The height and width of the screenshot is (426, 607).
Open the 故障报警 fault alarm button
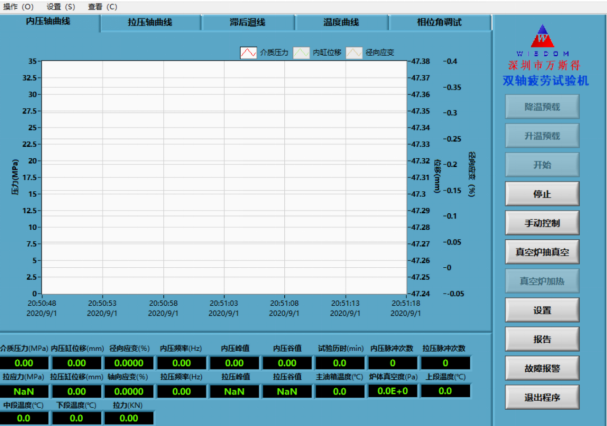[542, 368]
